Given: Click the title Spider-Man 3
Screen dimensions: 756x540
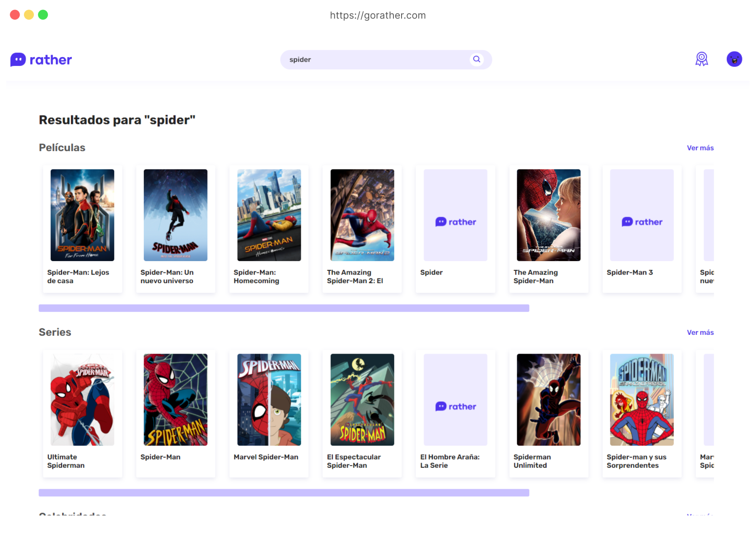Looking at the screenshot, I should 629,272.
